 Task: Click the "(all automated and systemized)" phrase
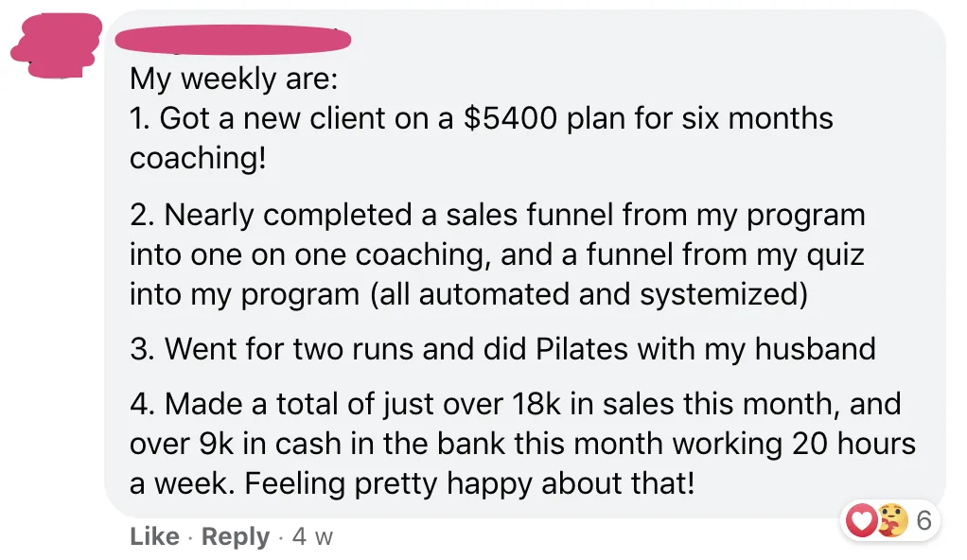[589, 293]
